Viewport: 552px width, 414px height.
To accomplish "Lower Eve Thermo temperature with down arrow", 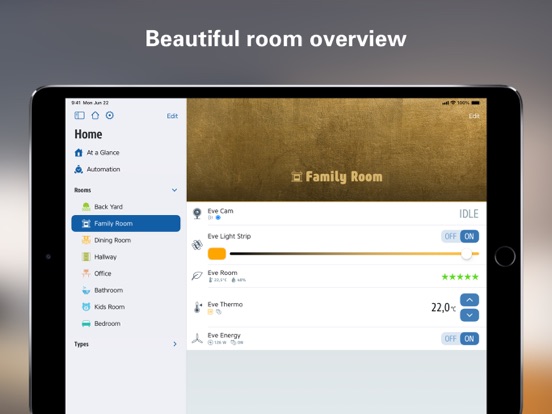I will [469, 315].
